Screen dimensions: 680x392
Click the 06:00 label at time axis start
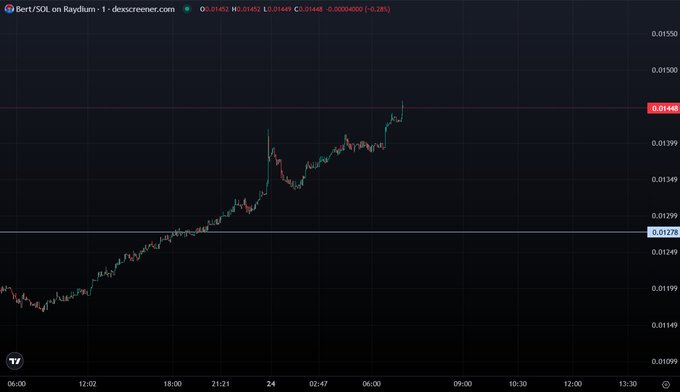[16, 384]
